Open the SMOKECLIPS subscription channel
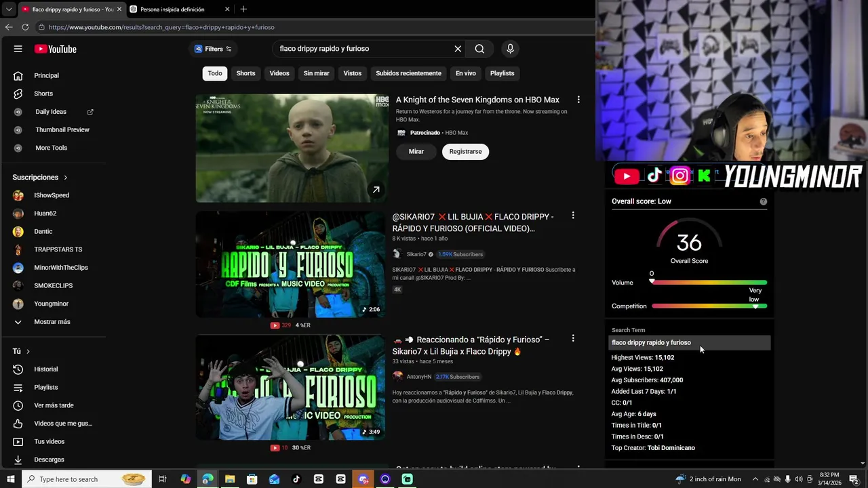Viewport: 868px width, 488px height. pyautogui.click(x=53, y=285)
